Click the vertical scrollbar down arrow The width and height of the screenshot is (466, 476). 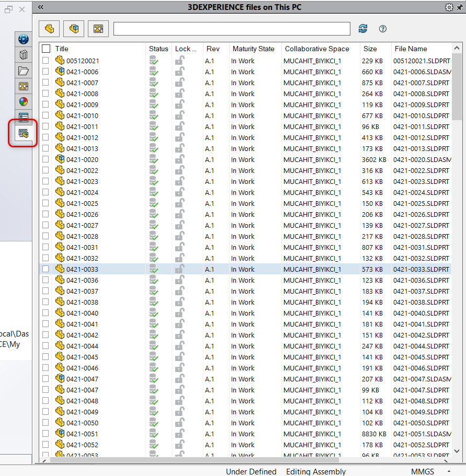point(457,451)
